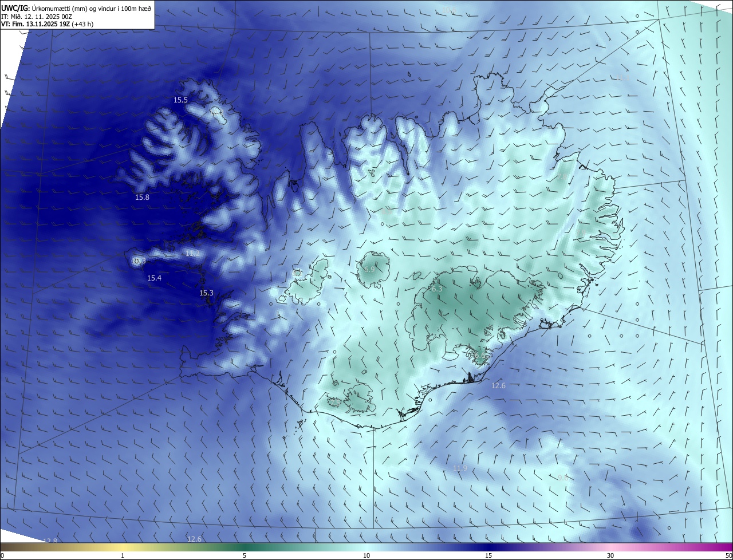Viewport: 733px width, 560px height.
Task: Select the 6.9 value on Hofsjökull glacier
Action: [369, 269]
